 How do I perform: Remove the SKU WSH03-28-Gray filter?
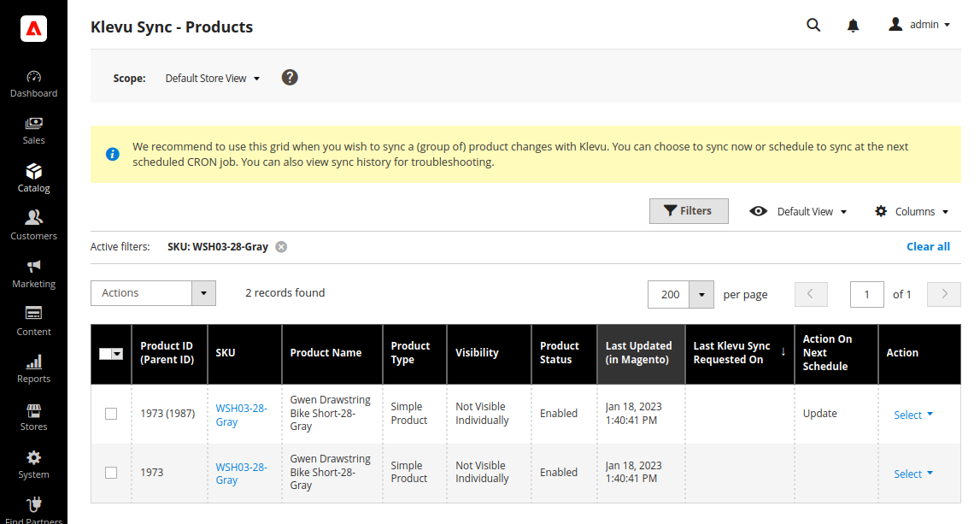click(x=281, y=247)
